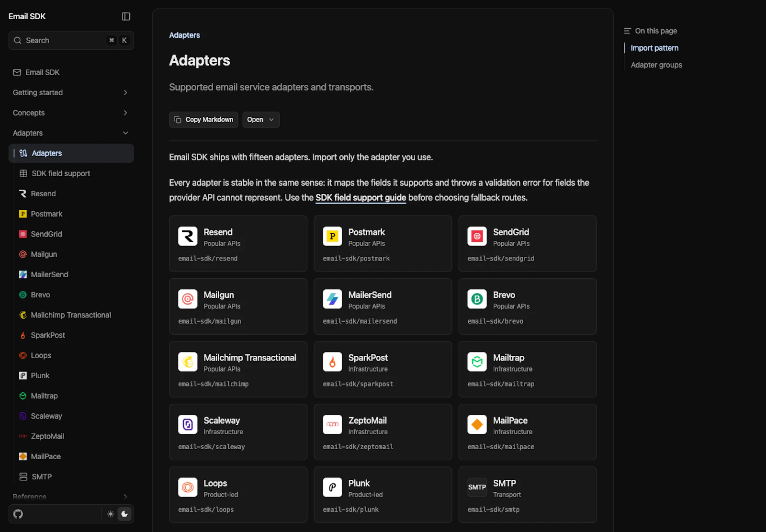
Task: Follow the SDK field support guide link
Action: click(360, 197)
